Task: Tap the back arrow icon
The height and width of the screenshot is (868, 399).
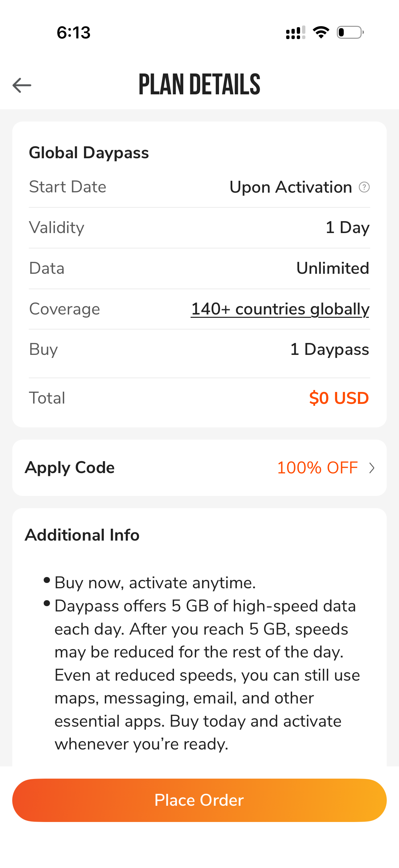Action: pyautogui.click(x=22, y=85)
